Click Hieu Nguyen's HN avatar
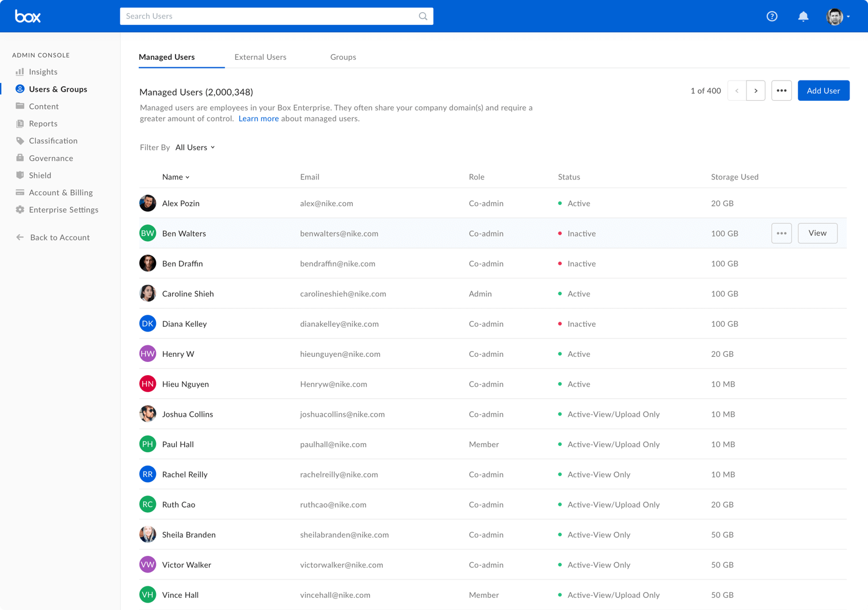Screen dimensions: 868x610 (148, 384)
